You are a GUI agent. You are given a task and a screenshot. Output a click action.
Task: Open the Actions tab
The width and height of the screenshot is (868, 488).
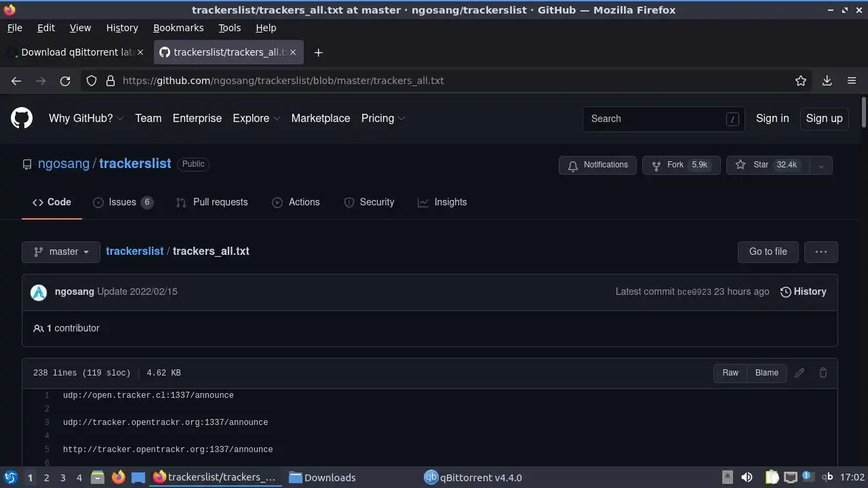pyautogui.click(x=296, y=202)
